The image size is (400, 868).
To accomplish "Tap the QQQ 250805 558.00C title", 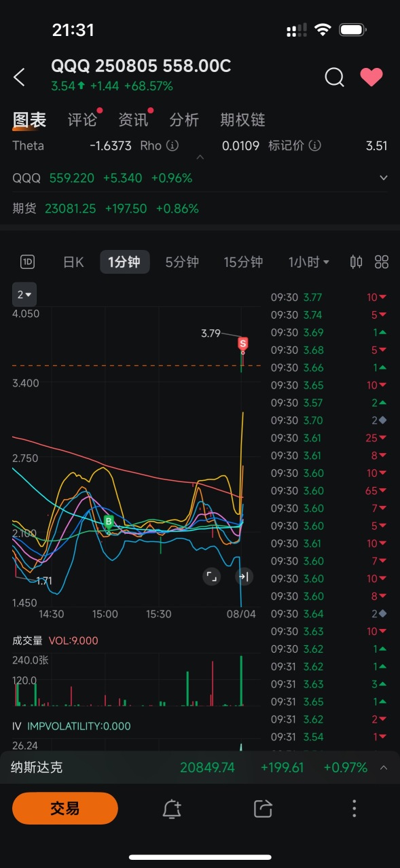I will 141,66.
